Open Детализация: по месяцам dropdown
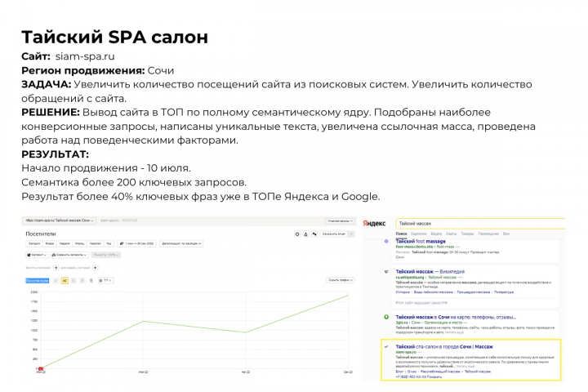 181,243
